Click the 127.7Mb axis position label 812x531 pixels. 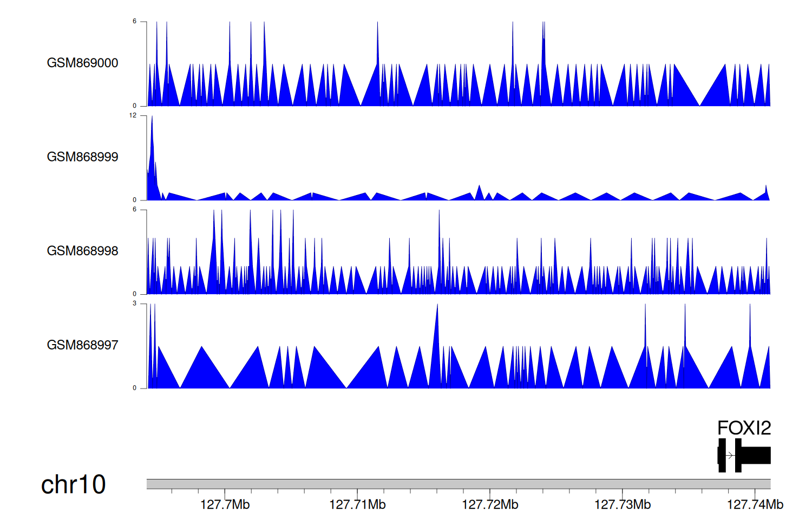(225, 505)
